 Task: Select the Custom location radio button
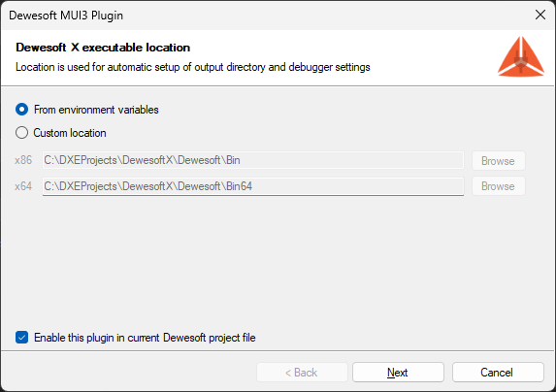click(21, 133)
